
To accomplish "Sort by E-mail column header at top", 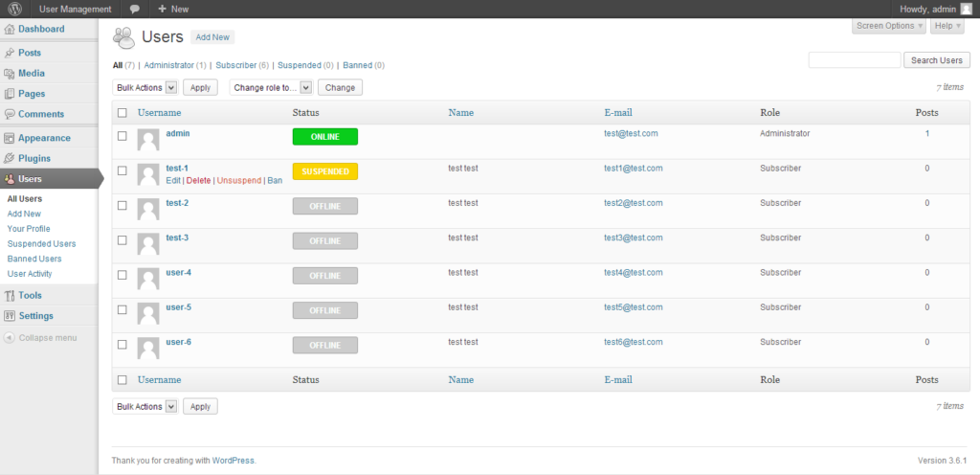I will pyautogui.click(x=618, y=113).
